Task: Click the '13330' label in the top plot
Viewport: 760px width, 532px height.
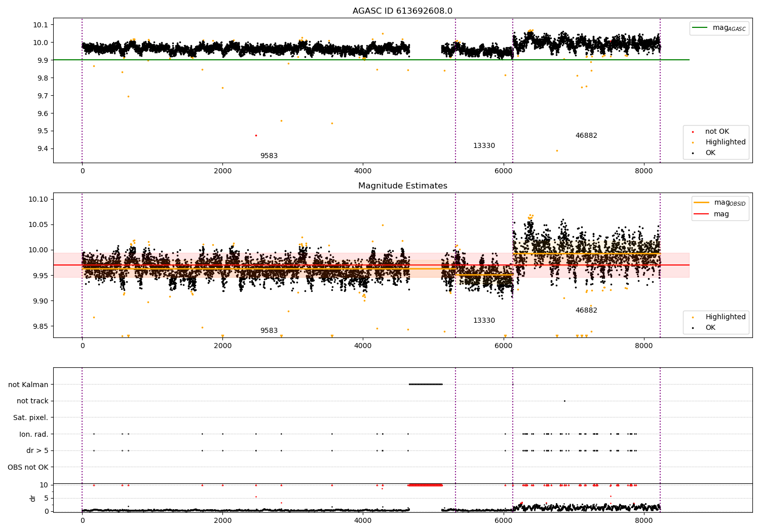Action: pos(484,146)
